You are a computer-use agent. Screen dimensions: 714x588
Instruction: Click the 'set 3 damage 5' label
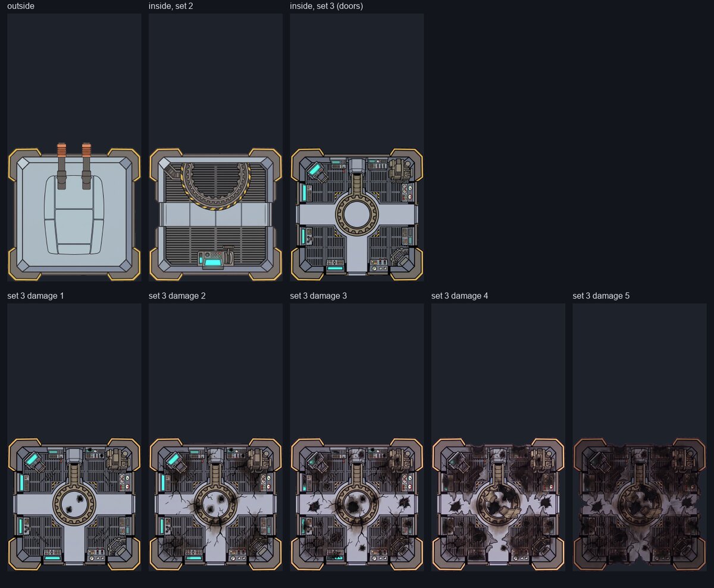[601, 295]
